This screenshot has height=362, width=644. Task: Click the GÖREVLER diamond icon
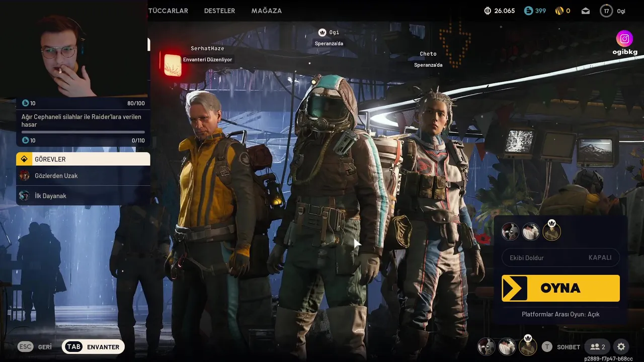(x=24, y=159)
